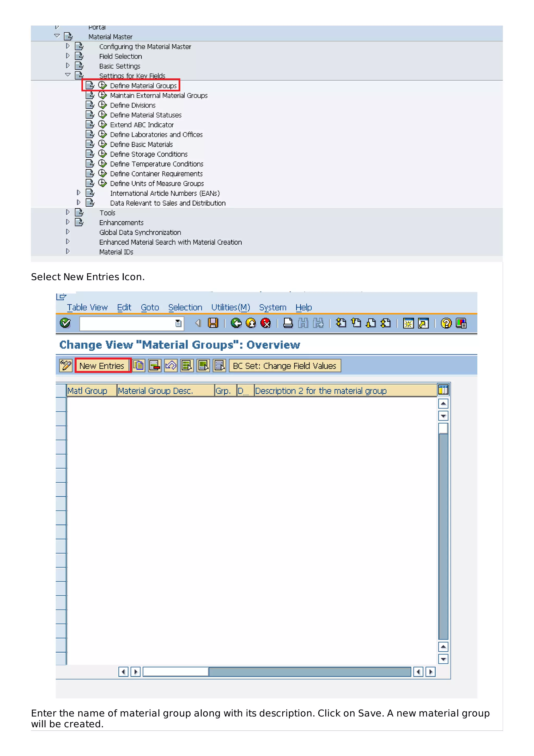Execute the Define Divisions activity clock icon
The width and height of the screenshot is (534, 756).
click(103, 105)
